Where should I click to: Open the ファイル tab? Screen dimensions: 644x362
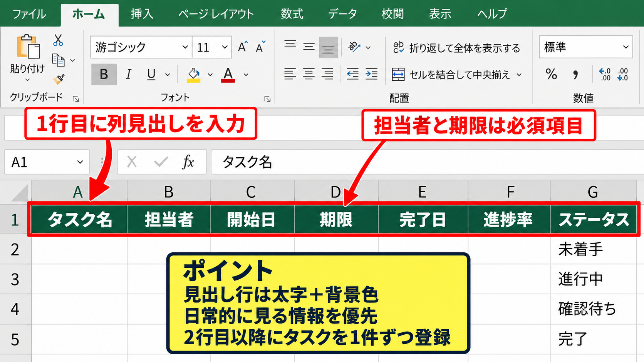[x=29, y=14]
